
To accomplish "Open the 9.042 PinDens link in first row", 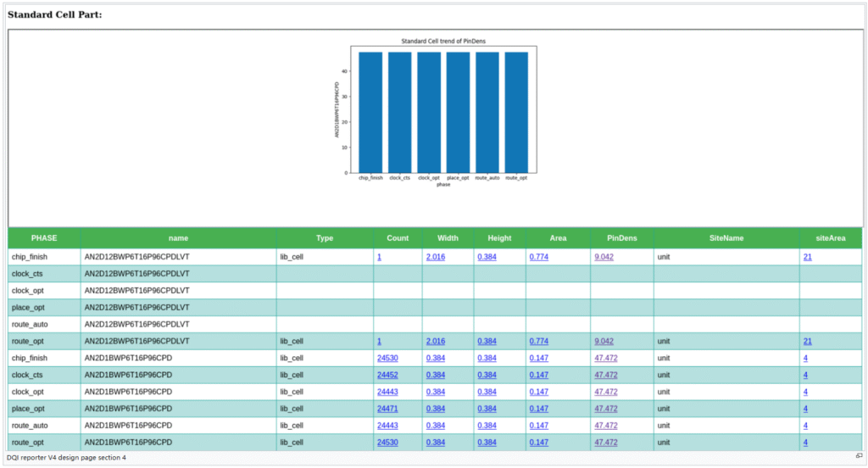I will (x=604, y=256).
